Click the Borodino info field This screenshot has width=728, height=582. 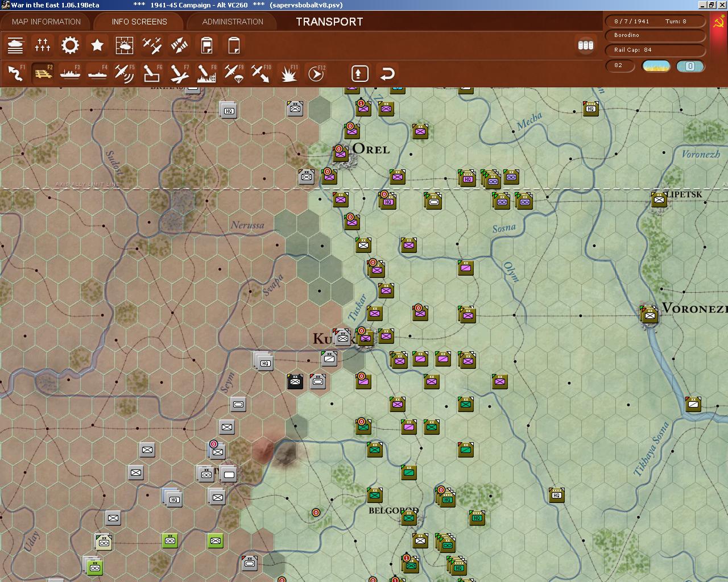656,35
